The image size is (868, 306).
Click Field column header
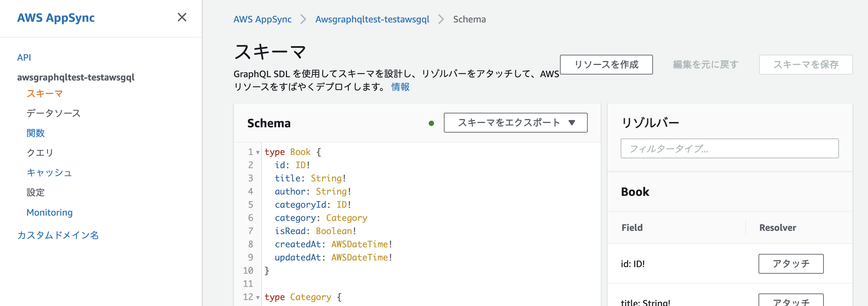(632, 228)
